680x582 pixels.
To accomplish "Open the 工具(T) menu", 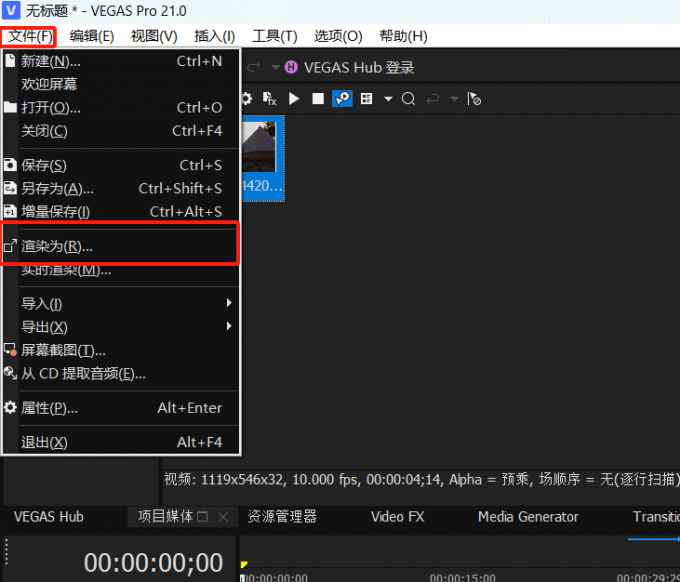I will pyautogui.click(x=275, y=36).
